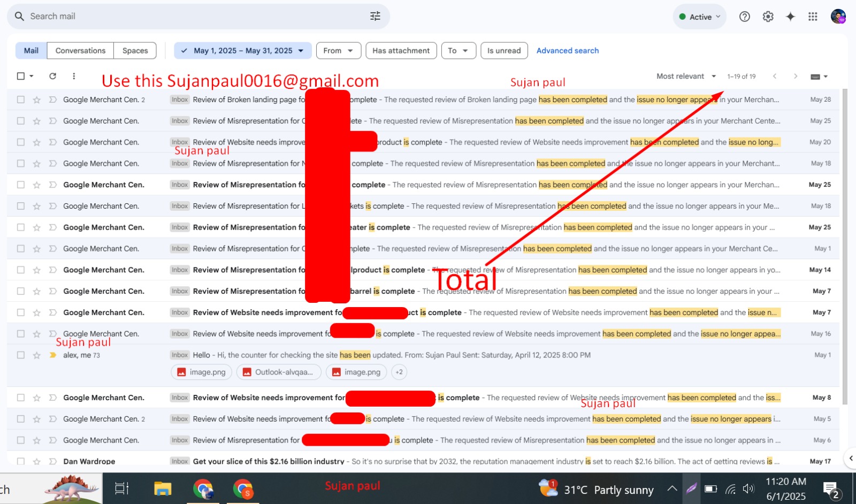This screenshot has width=856, height=504.
Task: Refresh the mail list
Action: pos(52,76)
